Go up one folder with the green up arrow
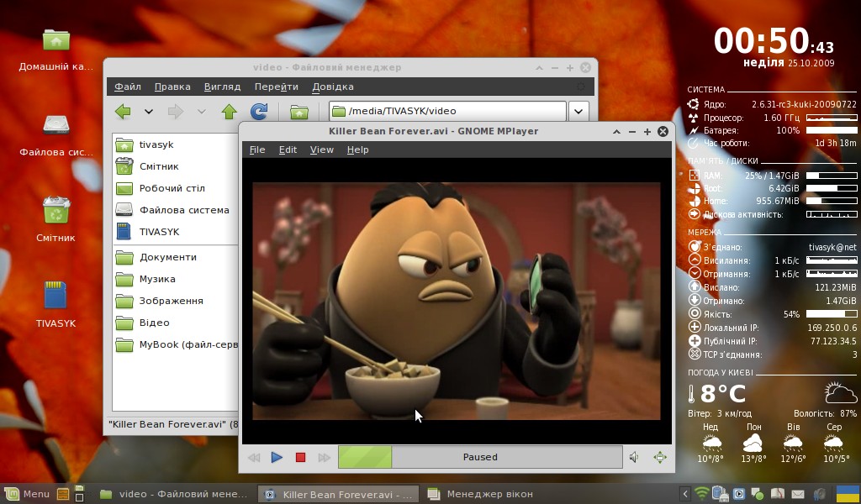 coord(229,112)
